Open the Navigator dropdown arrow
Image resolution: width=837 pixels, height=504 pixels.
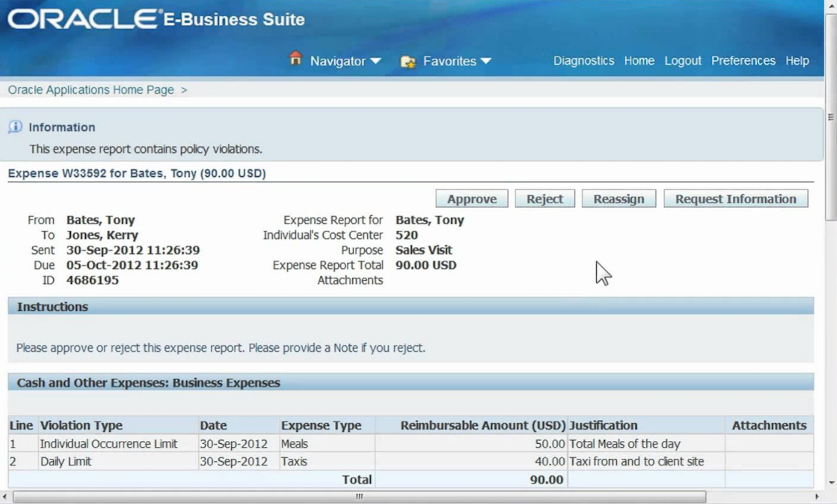376,61
